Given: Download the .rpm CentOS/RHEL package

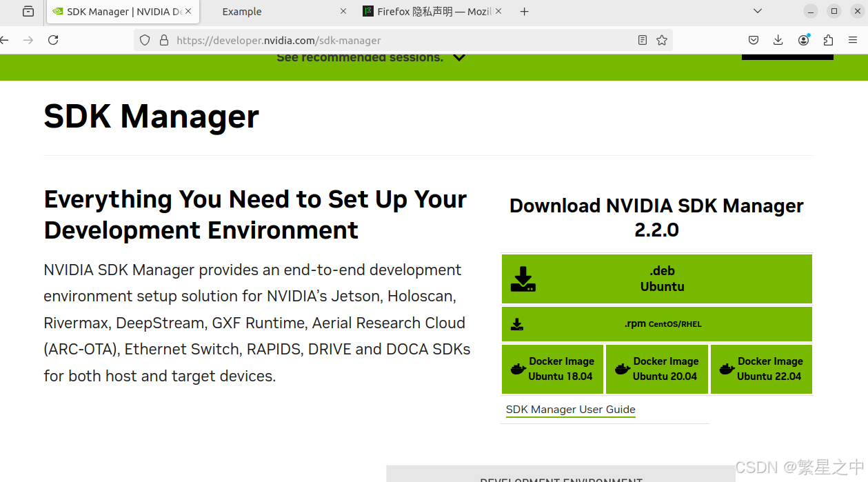Looking at the screenshot, I should (657, 324).
